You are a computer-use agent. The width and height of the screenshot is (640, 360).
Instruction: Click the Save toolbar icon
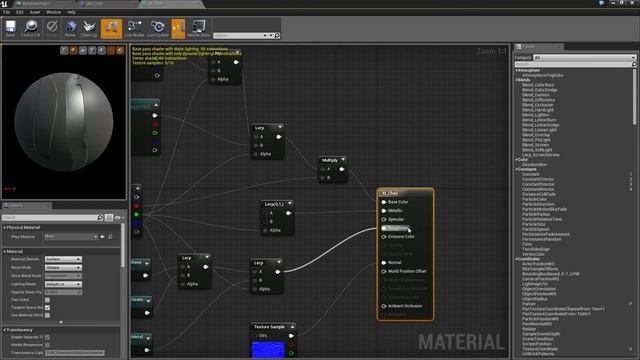10,28
